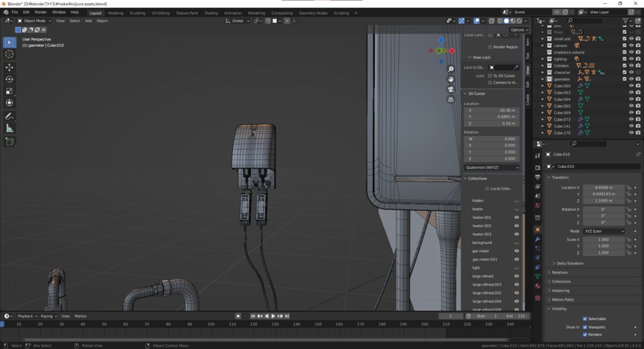Viewport: 644px width, 349px height.
Task: Open the Options dropdown in viewport
Action: pyautogui.click(x=519, y=30)
